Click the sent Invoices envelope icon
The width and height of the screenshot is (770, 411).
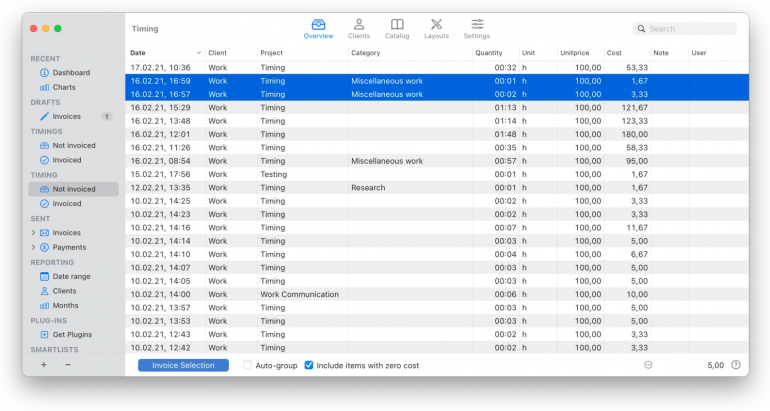point(44,233)
